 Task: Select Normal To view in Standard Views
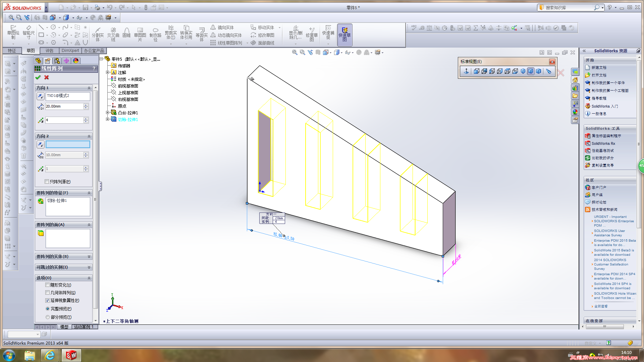pos(466,71)
